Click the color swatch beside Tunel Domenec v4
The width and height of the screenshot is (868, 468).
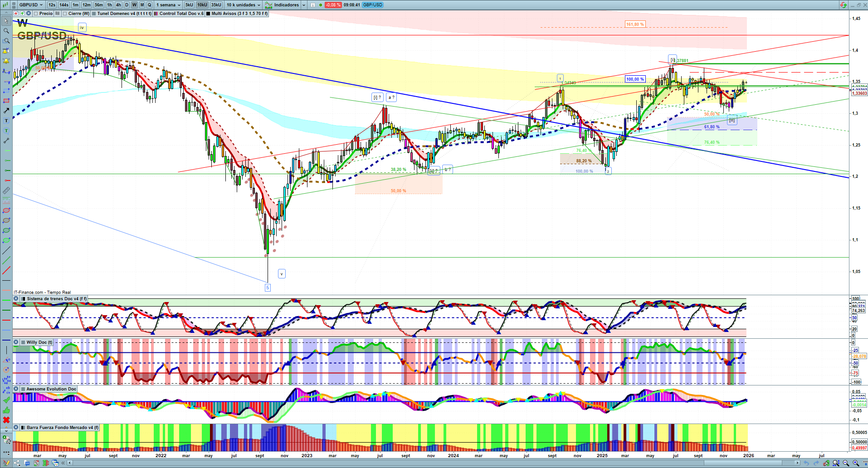pos(94,14)
